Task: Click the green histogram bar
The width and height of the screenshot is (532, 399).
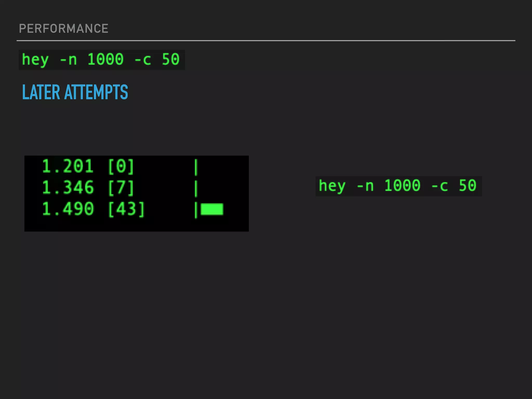Action: pyautogui.click(x=212, y=209)
